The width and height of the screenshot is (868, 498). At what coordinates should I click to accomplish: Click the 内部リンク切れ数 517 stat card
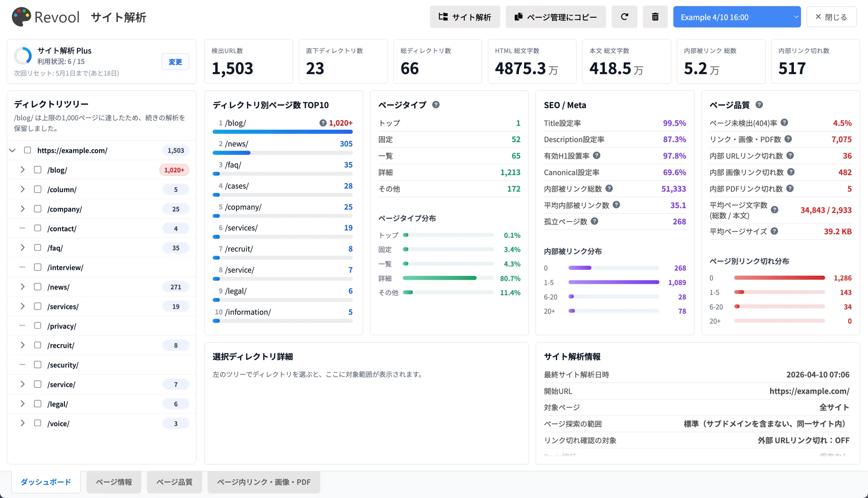[815, 62]
